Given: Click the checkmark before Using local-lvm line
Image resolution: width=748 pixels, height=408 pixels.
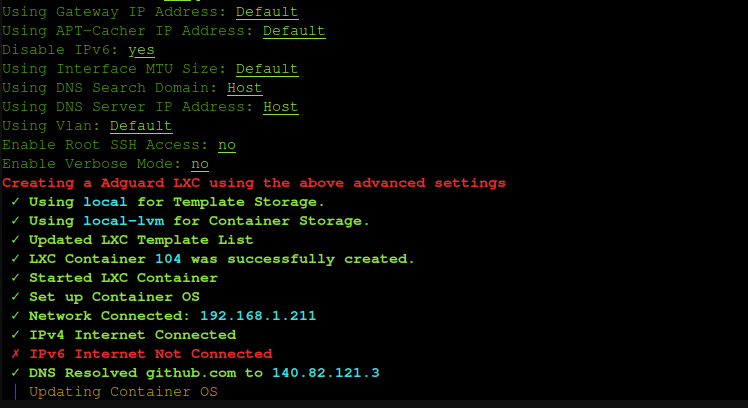Looking at the screenshot, I should 15,221.
